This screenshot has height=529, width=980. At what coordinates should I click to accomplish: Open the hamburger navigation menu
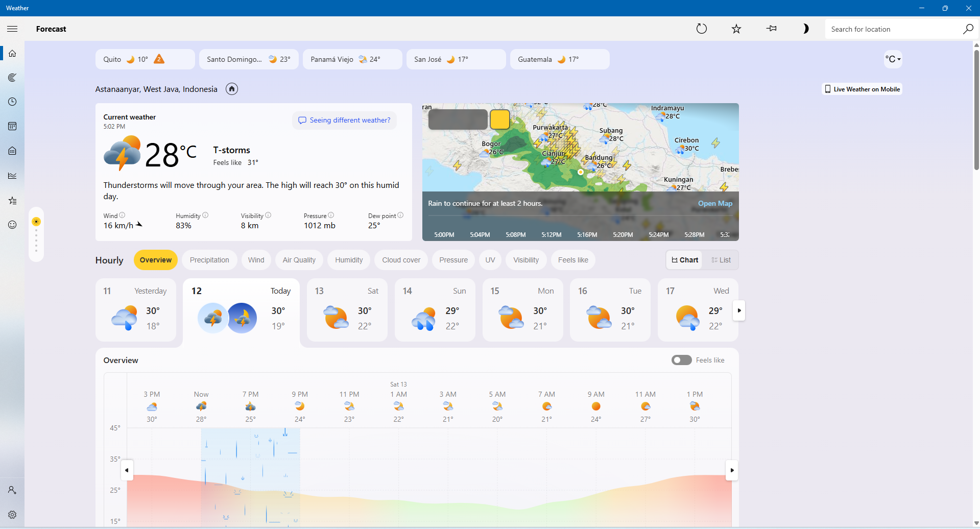tap(12, 29)
